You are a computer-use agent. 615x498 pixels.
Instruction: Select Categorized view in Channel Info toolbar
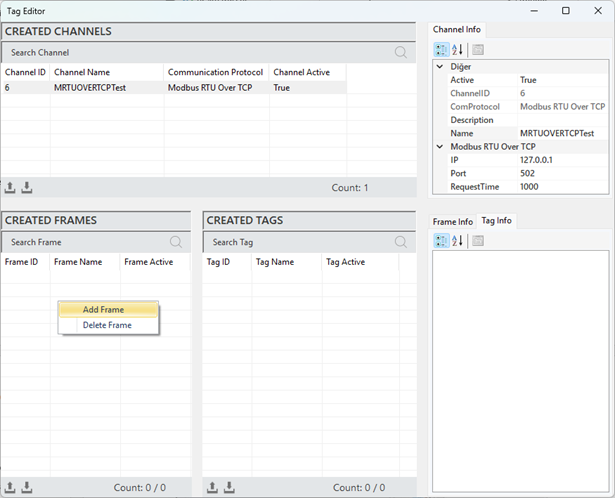[x=441, y=50]
